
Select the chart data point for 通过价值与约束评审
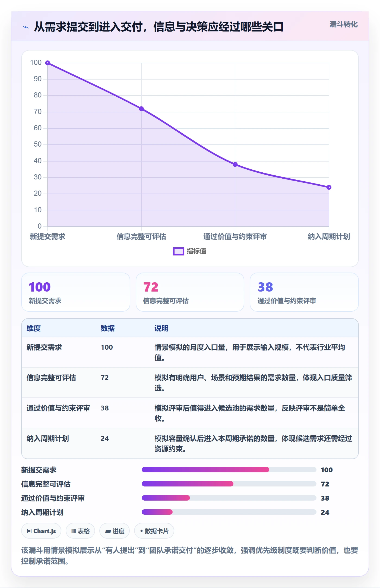235,165
